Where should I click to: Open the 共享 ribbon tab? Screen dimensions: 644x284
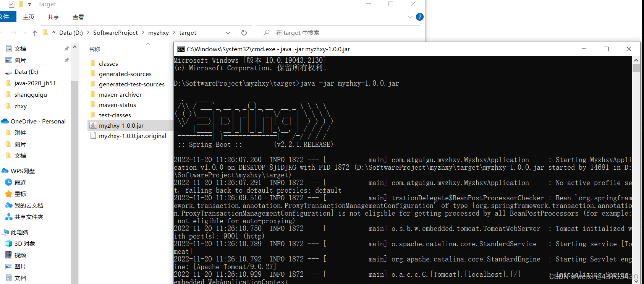click(53, 17)
